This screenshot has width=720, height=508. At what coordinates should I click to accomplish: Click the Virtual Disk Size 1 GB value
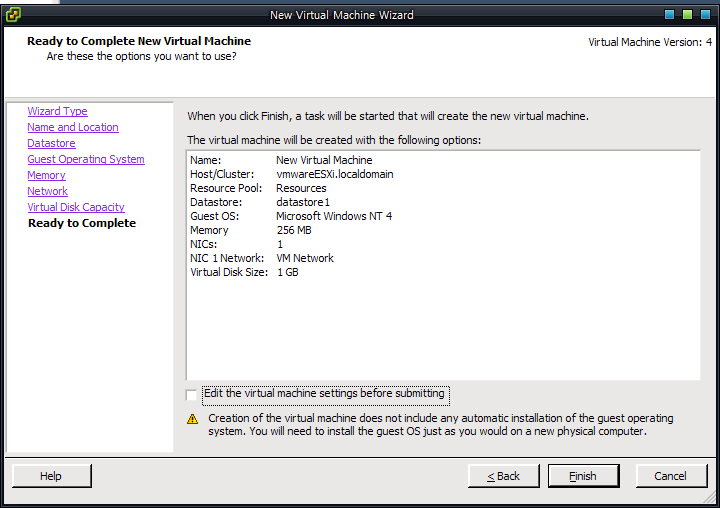(288, 272)
